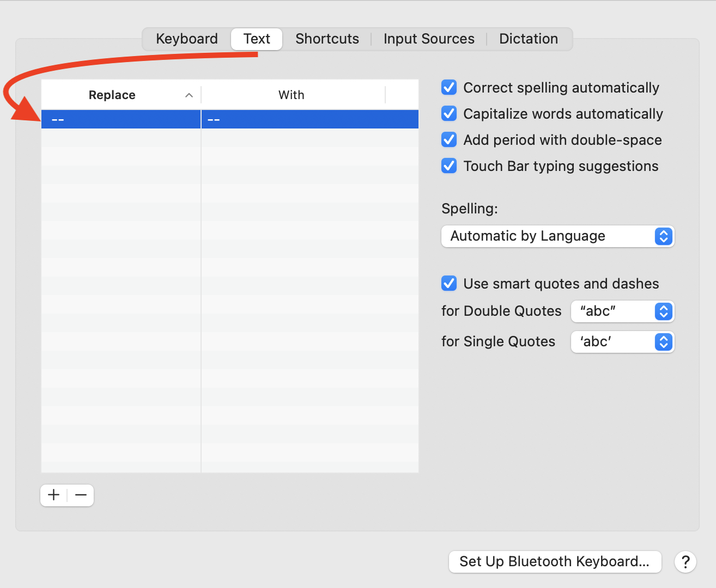716x588 pixels.
Task: Click the With cell of selected row
Action: (x=310, y=119)
